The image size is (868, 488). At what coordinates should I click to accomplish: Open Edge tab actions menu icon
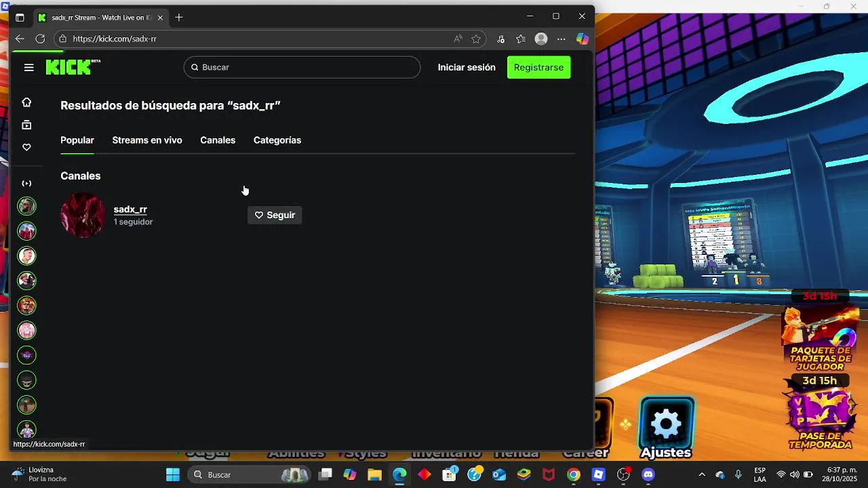click(20, 17)
